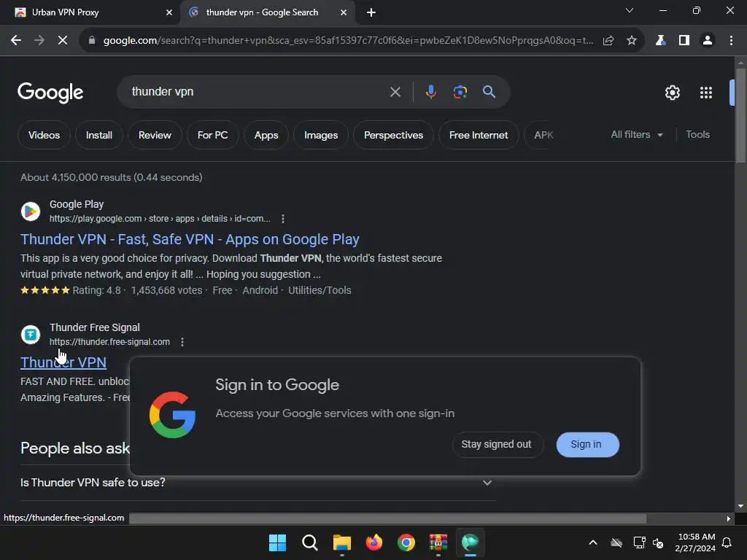Image resolution: width=747 pixels, height=560 pixels.
Task: Click the Google Play favicon
Action: click(x=31, y=211)
